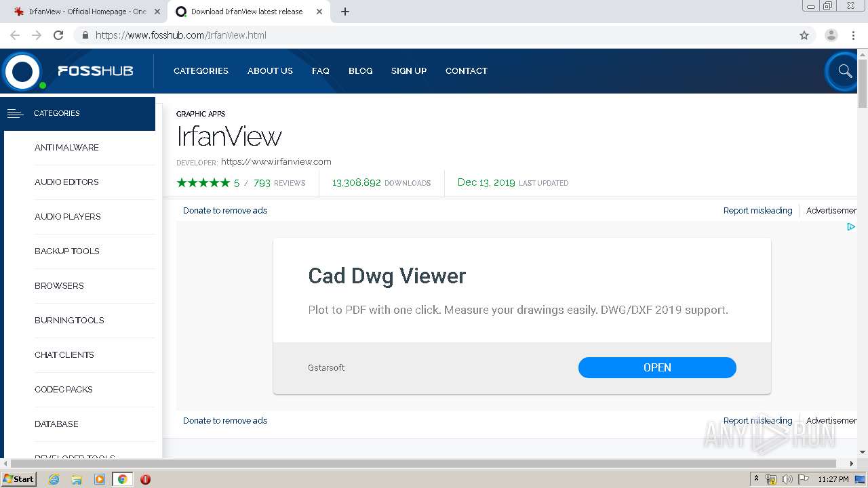Show hidden tray icons arrow
Image resolution: width=868 pixels, height=488 pixels.
(x=756, y=479)
